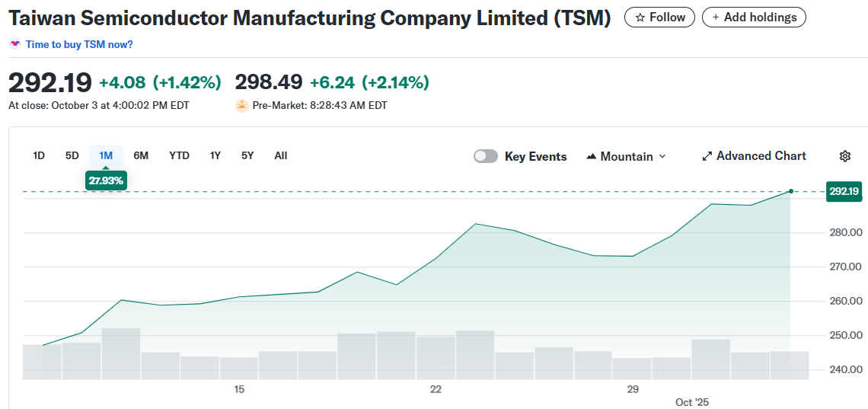Open the 'Time to buy TSM now?' link
868x409 pixels.
tap(79, 44)
